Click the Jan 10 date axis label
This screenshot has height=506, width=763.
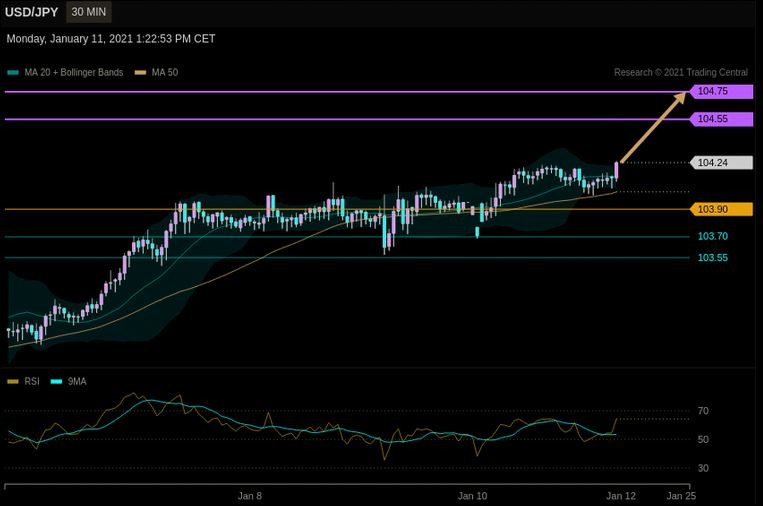(472, 496)
